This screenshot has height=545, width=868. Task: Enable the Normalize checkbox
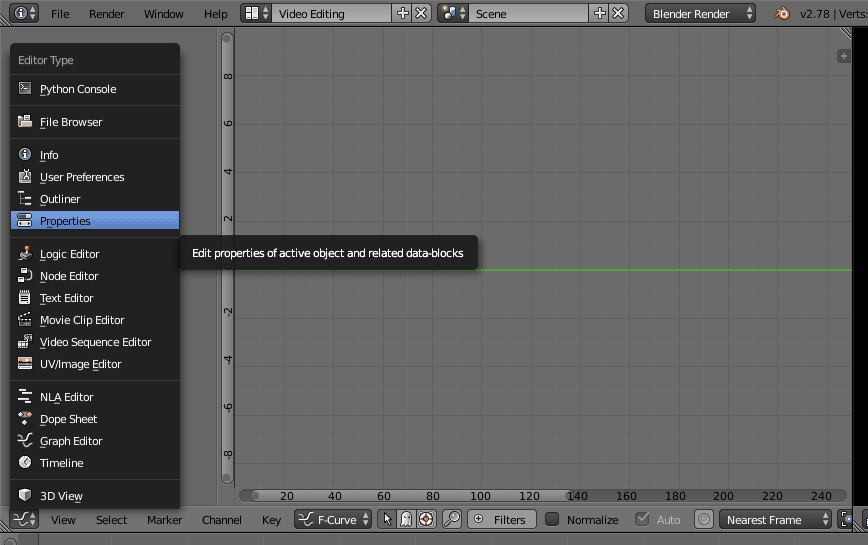point(552,519)
